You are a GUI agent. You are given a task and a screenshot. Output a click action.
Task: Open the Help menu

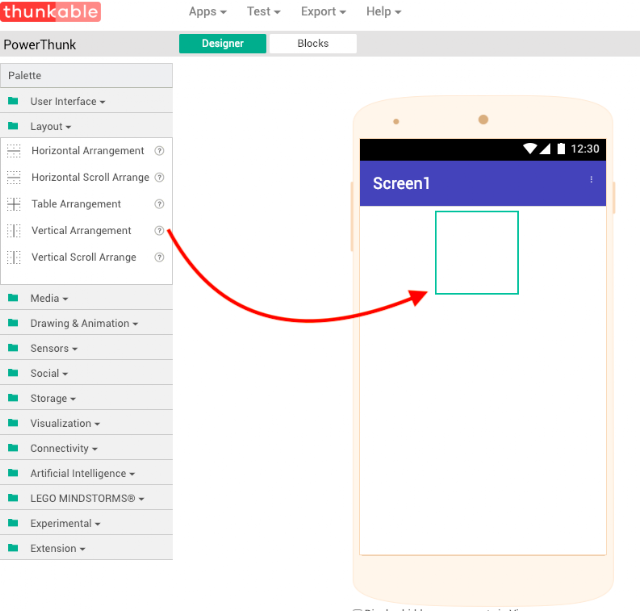point(383,11)
